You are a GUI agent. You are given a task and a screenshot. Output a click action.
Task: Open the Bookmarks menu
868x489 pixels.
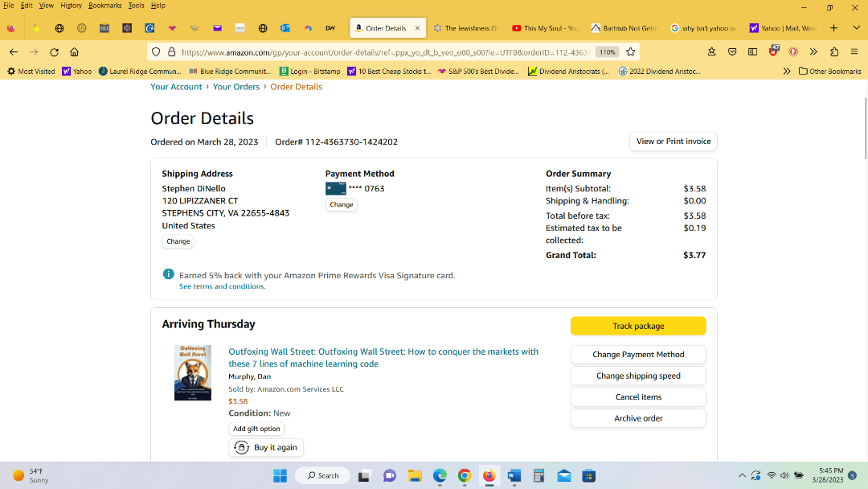[x=104, y=6]
